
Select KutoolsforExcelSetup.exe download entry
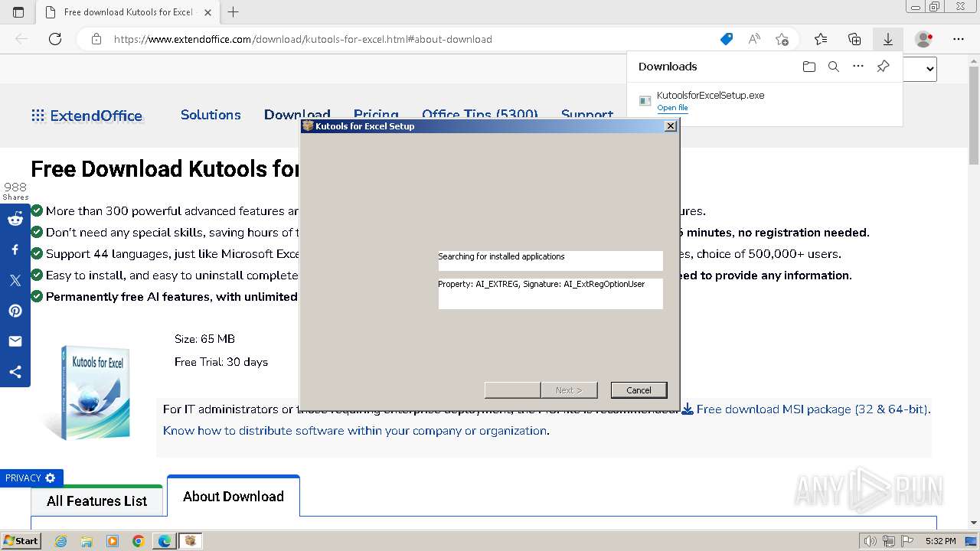coord(764,100)
